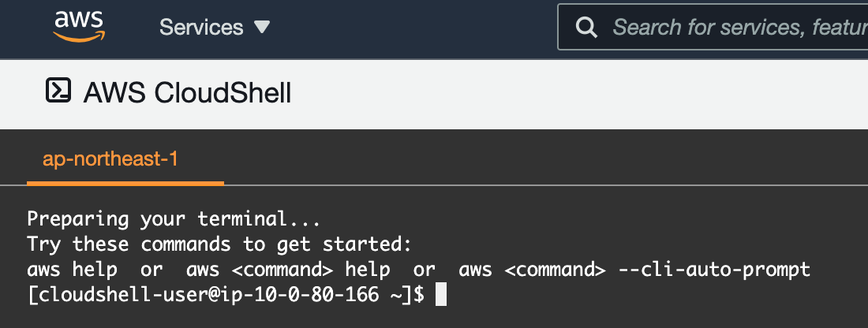Viewport: 868px width, 328px height.
Task: Click the "Try these commands" line
Action: pos(219,243)
